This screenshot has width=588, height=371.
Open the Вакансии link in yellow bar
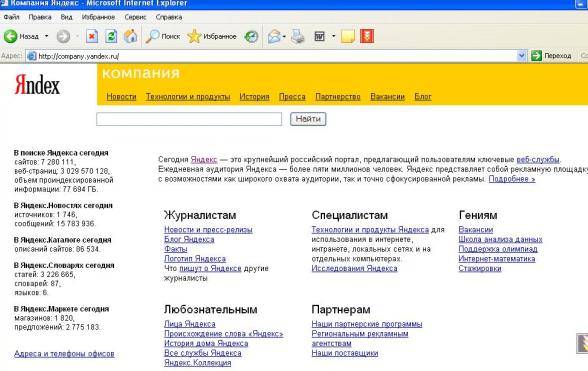coord(387,97)
